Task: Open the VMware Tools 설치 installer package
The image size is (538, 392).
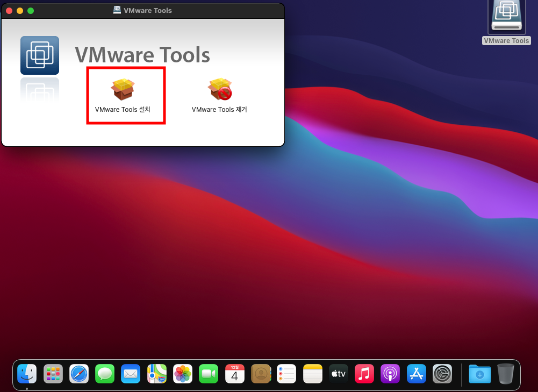Action: (123, 89)
